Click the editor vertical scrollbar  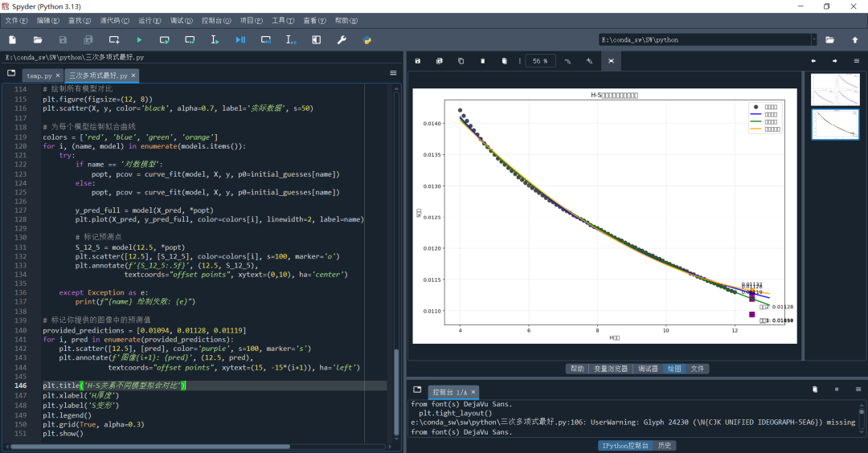click(x=396, y=393)
